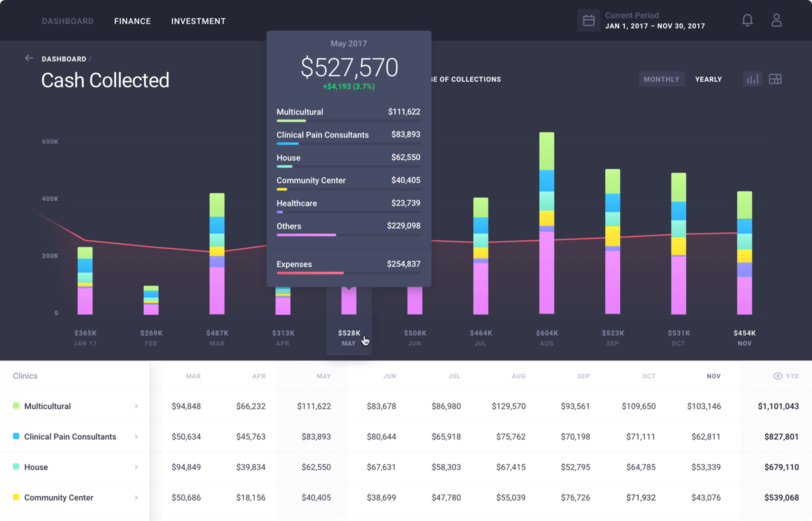Click the Dashboard breadcrumb link
The image size is (812, 521).
(x=64, y=59)
